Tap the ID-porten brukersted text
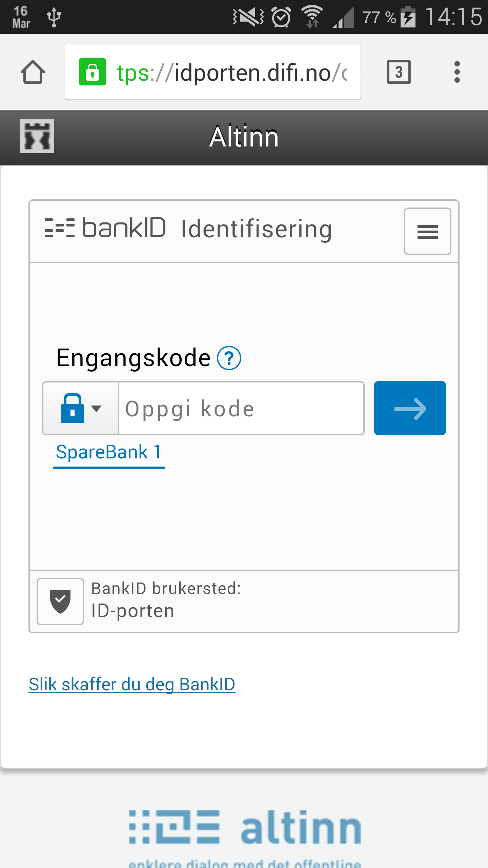This screenshot has width=488, height=868. [x=133, y=611]
